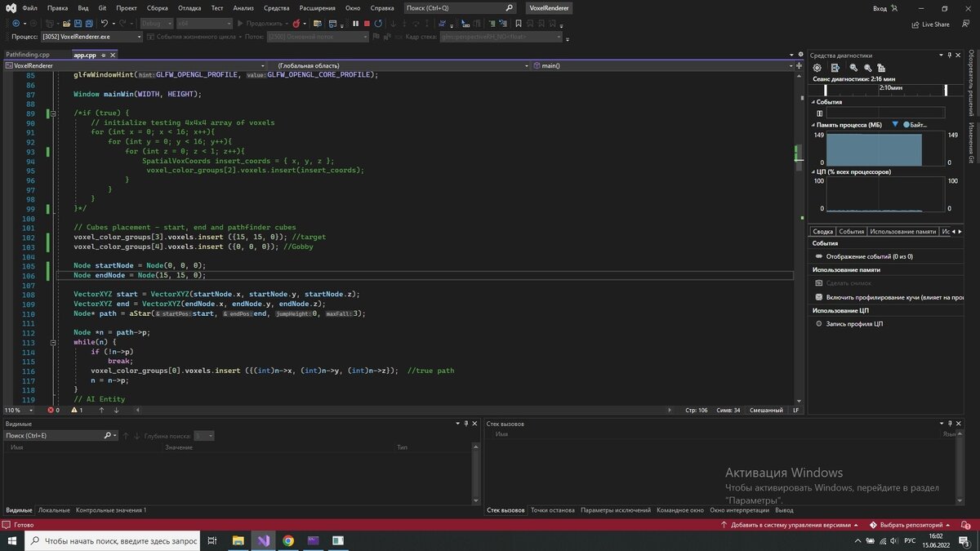Click Отображение событий (0 из 0) link
Screen dimensions: 980x551
coord(869,256)
